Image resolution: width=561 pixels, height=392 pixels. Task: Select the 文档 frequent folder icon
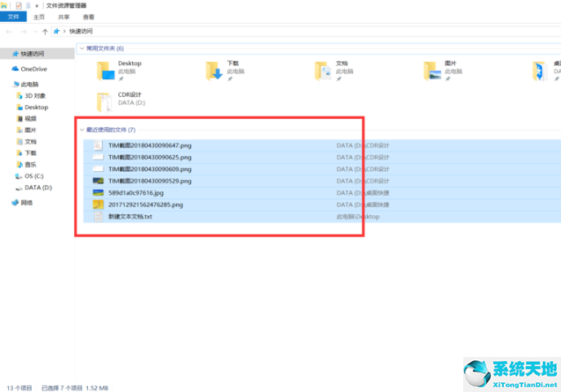click(x=323, y=71)
